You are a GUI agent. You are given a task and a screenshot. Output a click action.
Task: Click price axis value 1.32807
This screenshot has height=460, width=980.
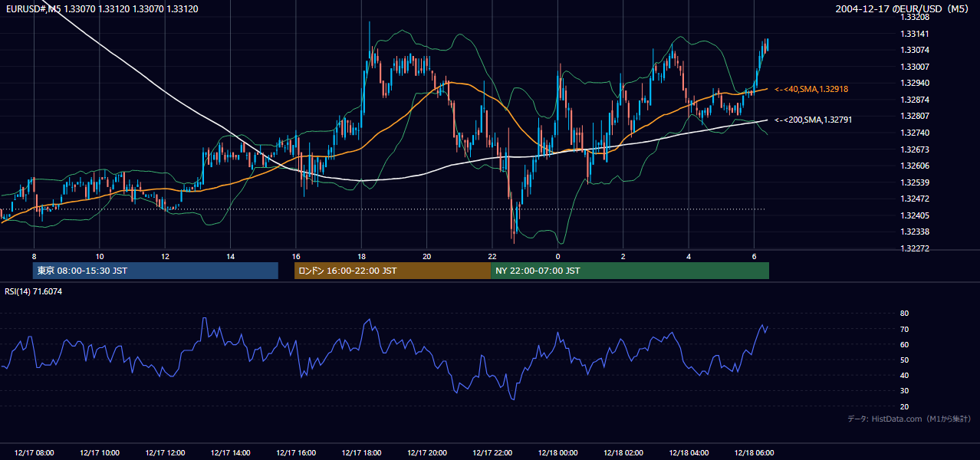(914, 116)
